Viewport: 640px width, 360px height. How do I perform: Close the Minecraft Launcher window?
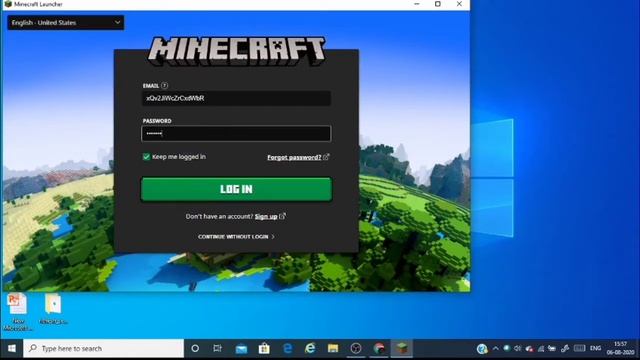point(459,4)
